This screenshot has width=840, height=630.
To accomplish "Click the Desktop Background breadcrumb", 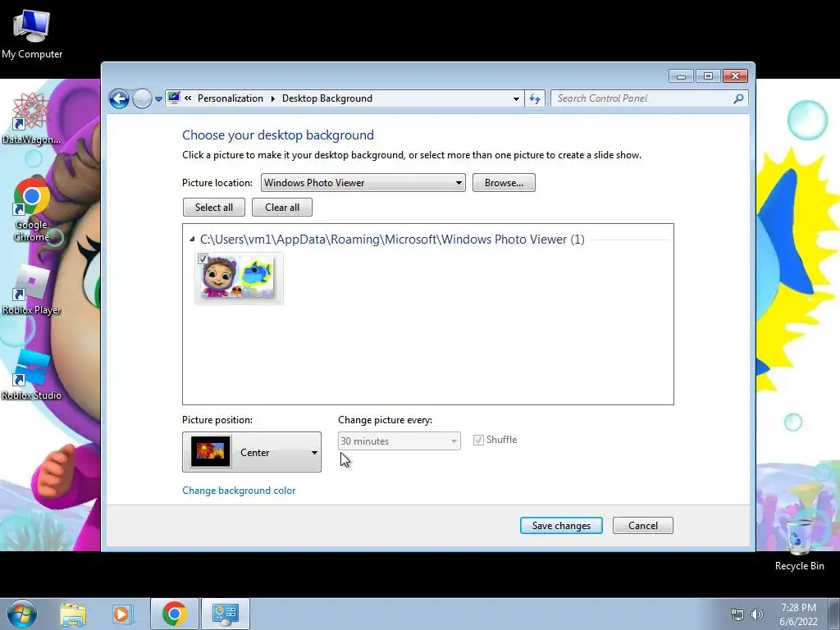I will pos(326,98).
